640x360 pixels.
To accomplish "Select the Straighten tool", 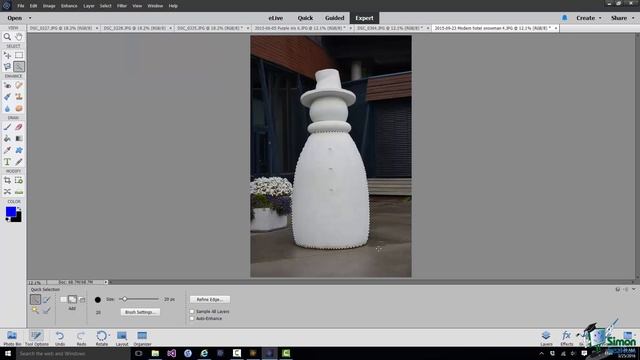I will point(19,191).
